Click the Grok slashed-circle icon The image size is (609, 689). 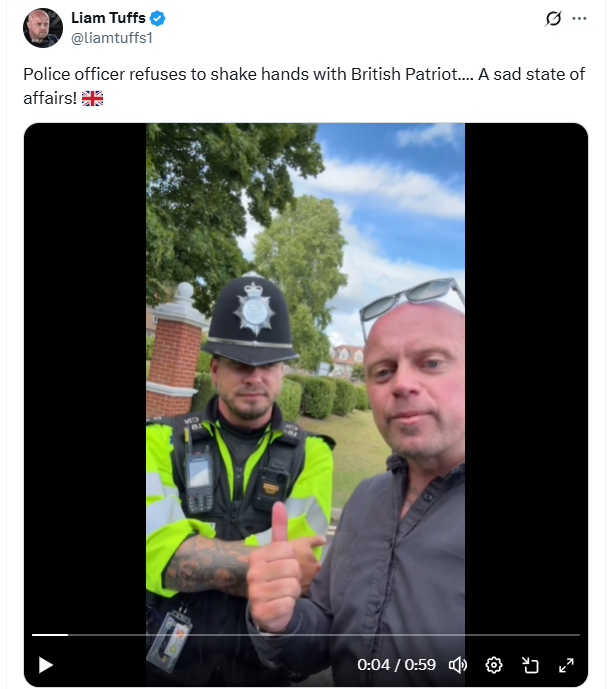point(553,18)
